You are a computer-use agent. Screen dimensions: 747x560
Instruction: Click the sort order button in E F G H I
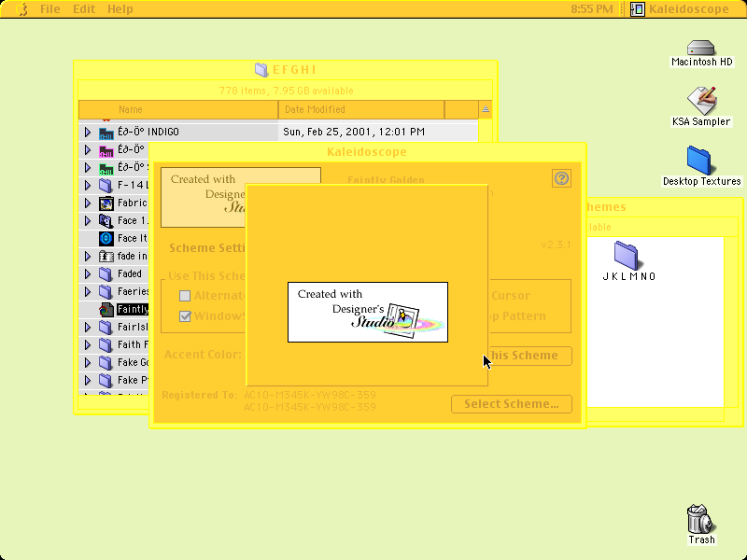(485, 109)
